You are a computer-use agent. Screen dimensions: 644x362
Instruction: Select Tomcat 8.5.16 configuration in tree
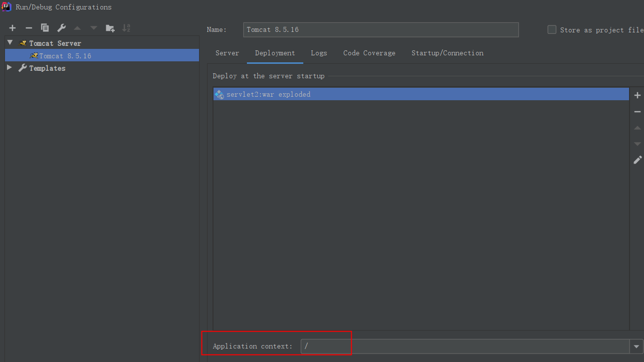pyautogui.click(x=102, y=55)
